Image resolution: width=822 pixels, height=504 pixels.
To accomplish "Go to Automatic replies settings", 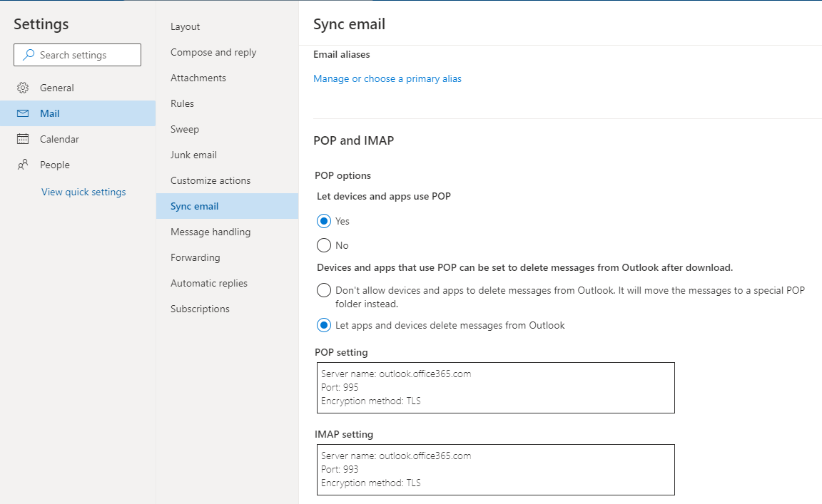I will tap(209, 283).
